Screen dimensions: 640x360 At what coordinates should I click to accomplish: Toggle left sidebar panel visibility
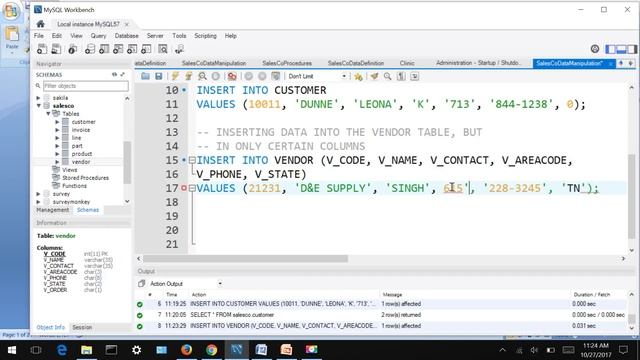[611, 49]
